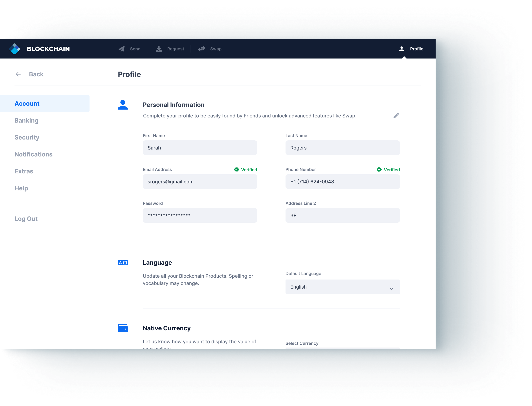
Task: Focus the Address Line 2 field
Action: click(342, 215)
